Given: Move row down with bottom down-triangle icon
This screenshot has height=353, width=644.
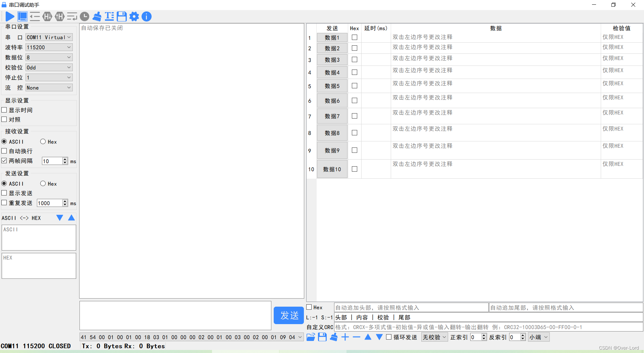Looking at the screenshot, I should [379, 337].
